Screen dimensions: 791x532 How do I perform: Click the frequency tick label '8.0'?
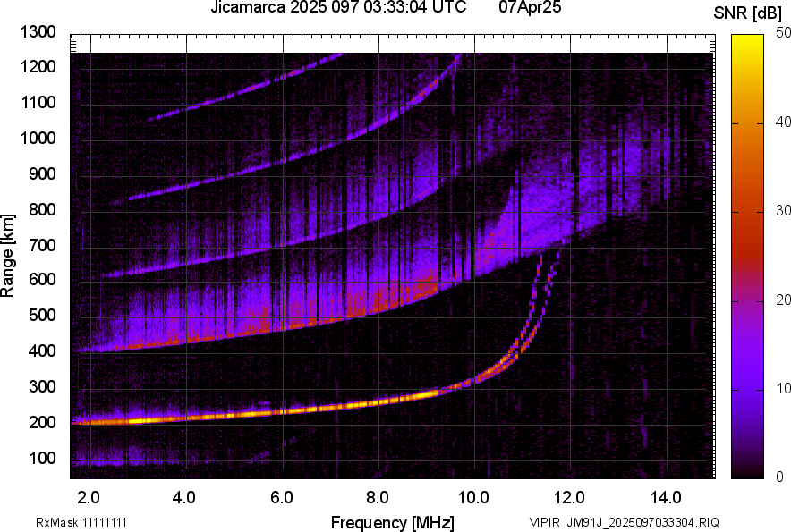(x=378, y=498)
